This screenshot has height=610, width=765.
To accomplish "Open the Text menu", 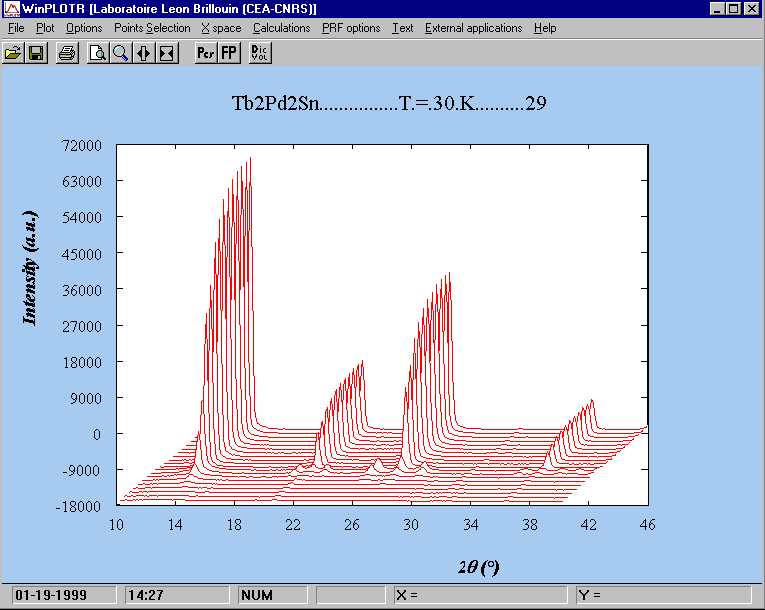I will (x=403, y=28).
